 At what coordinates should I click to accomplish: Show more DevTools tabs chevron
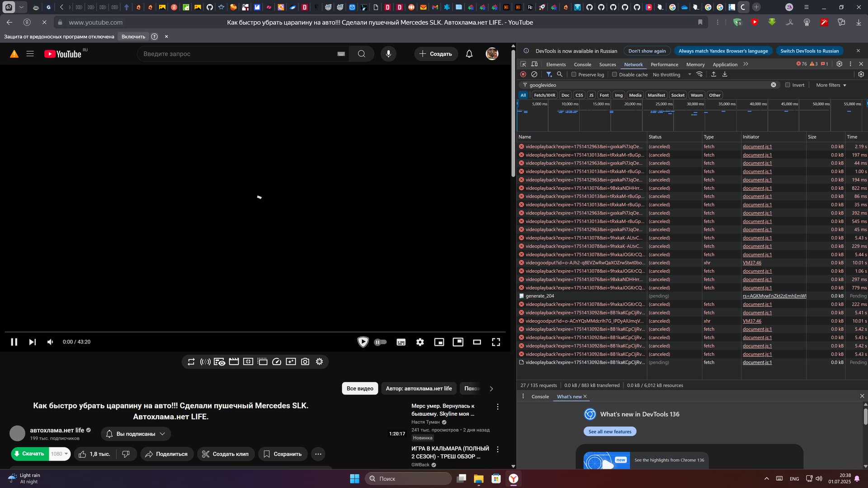[745, 64]
